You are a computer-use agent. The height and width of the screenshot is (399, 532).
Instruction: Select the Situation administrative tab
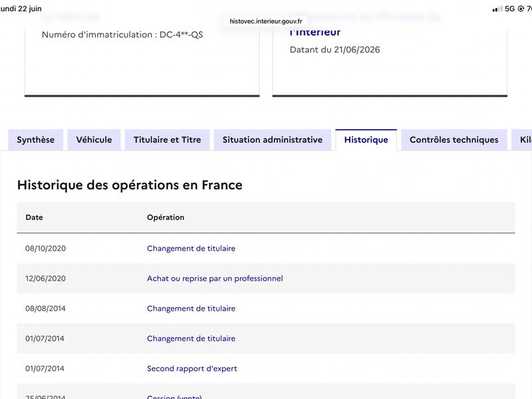[x=273, y=140]
